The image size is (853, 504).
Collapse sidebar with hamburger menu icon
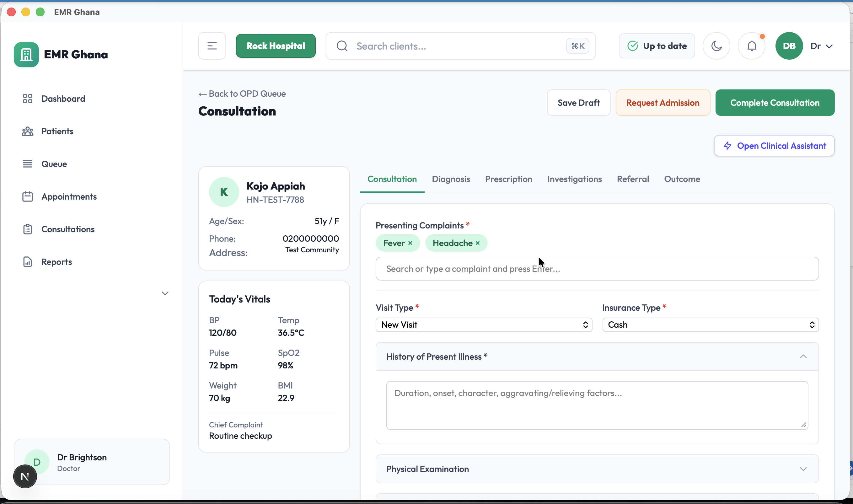click(x=212, y=46)
